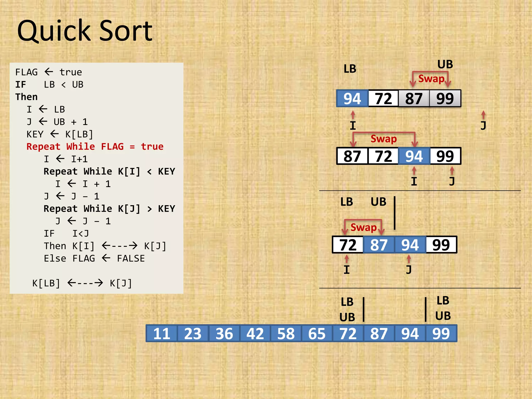Select the gray 87 cell in first array
Viewport: 532px width, 399px height.
pos(414,99)
